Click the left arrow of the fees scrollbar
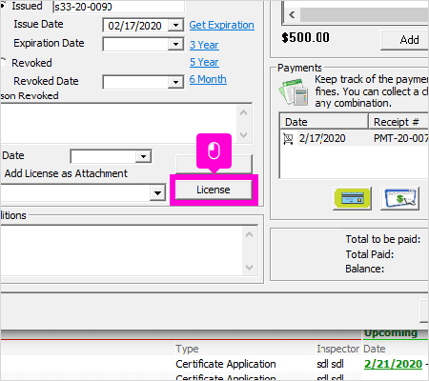Screen dimensions: 429x381 pyautogui.click(x=292, y=15)
